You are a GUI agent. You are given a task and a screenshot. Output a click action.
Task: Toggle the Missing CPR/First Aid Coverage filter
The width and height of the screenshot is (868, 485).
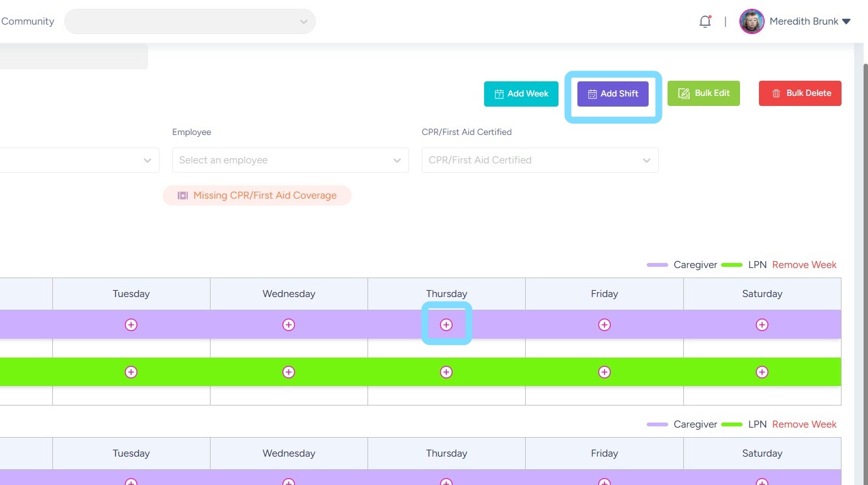coord(257,196)
